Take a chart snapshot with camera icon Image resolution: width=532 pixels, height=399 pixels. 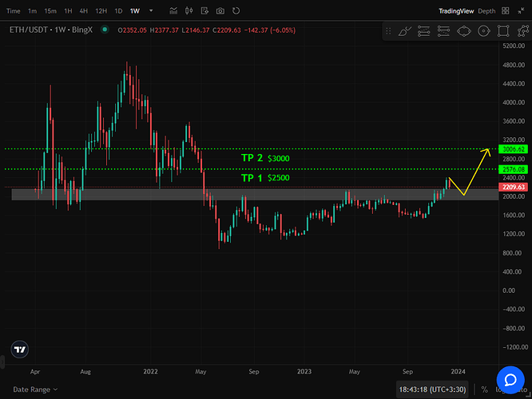point(220,11)
